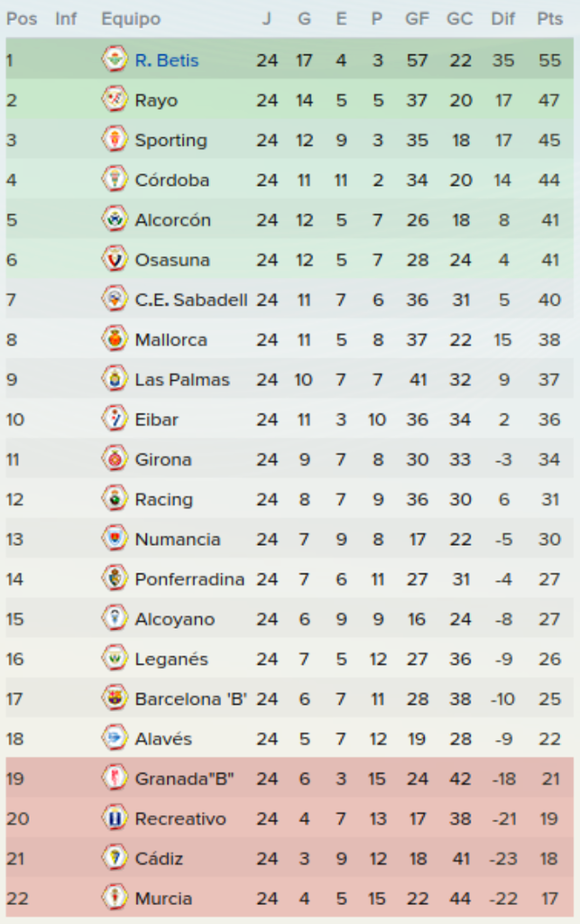The image size is (580, 924).
Task: Click the Rayo club crest icon
Action: pyautogui.click(x=115, y=99)
